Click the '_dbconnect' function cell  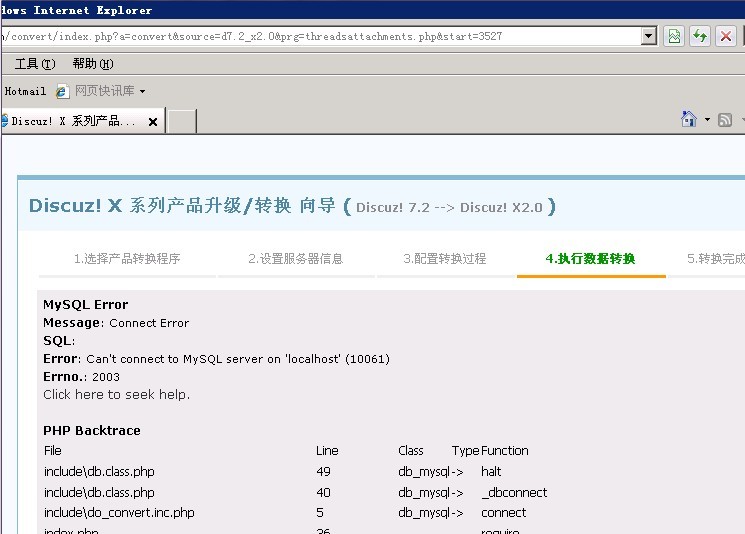[514, 492]
